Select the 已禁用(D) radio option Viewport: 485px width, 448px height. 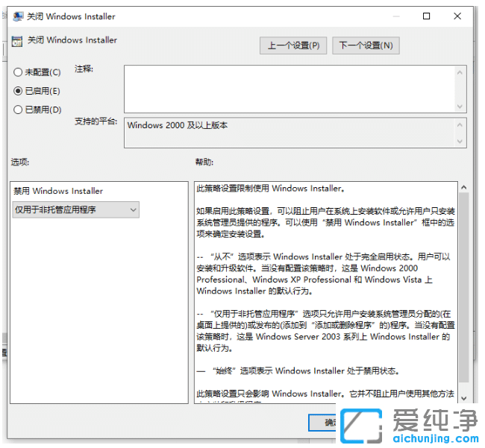click(37, 110)
